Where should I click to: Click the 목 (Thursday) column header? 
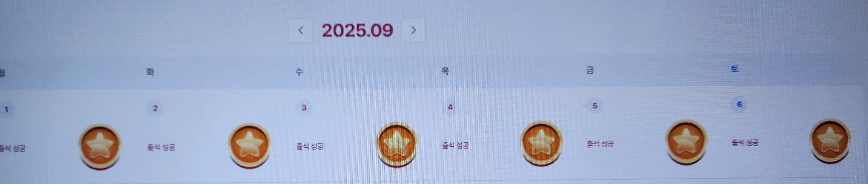(445, 71)
